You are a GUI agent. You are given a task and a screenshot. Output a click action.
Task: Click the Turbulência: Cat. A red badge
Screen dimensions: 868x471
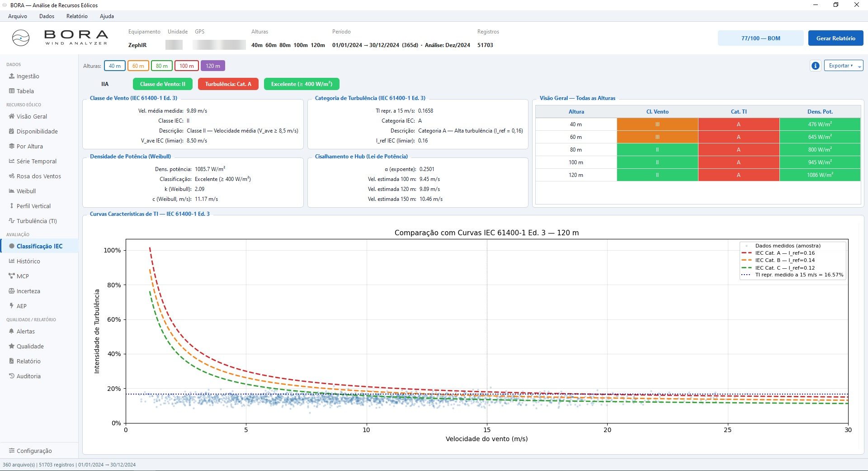pos(228,84)
